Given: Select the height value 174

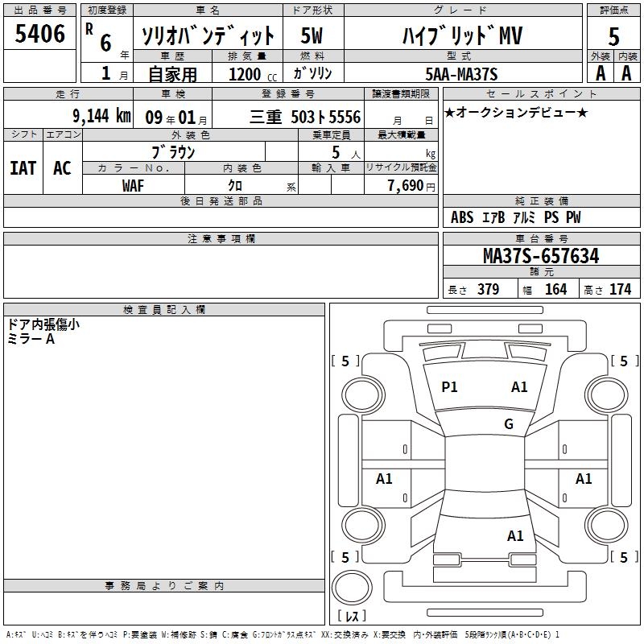Looking at the screenshot, I should tap(620, 289).
